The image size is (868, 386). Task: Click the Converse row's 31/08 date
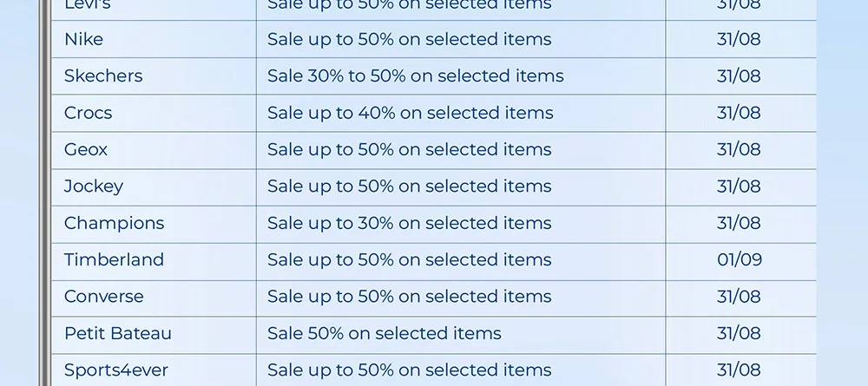pyautogui.click(x=739, y=297)
